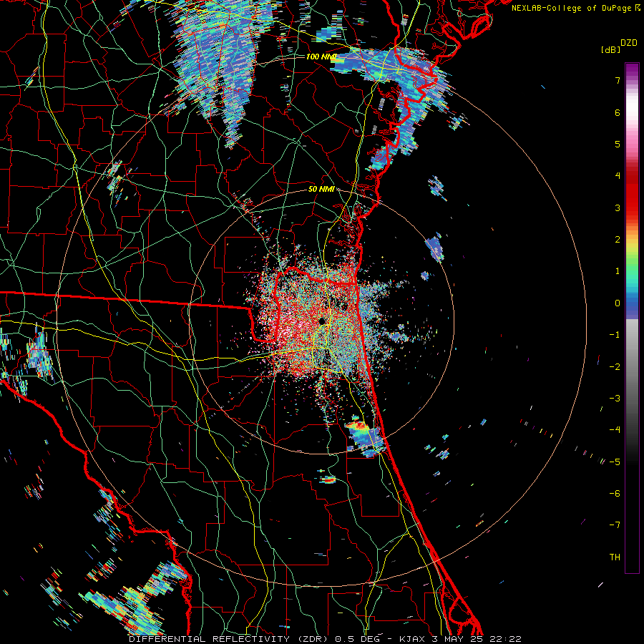Select the 100 NMI range ring label
This screenshot has width=644, height=644.
(x=321, y=57)
